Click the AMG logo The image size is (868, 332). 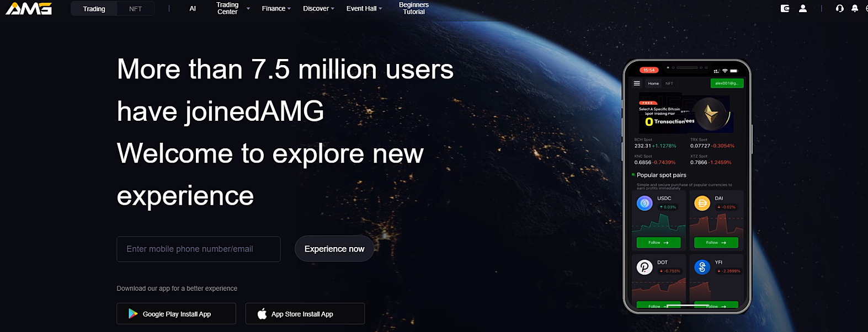[29, 8]
